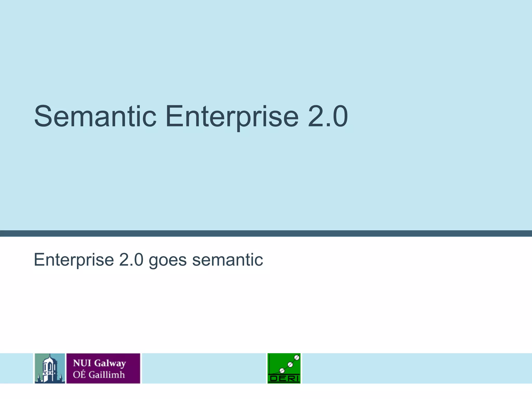Click the middle circle in DERI logo
The height and width of the screenshot is (399, 532).
pos(290,365)
